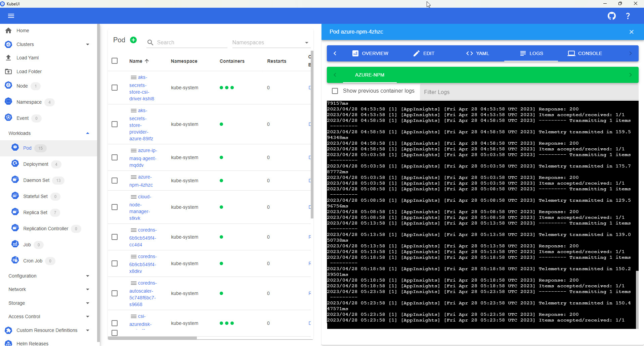Open the GitHub repository icon
644x346 pixels.
(x=612, y=16)
